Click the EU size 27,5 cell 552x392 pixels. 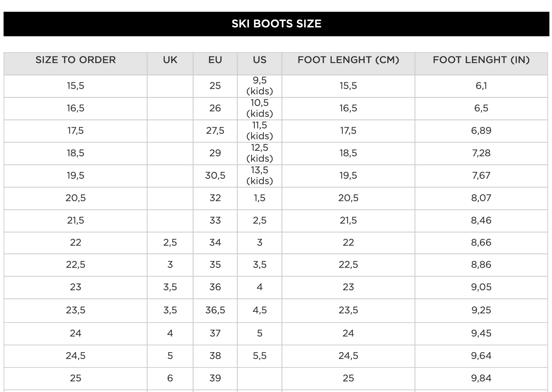pyautogui.click(x=215, y=131)
